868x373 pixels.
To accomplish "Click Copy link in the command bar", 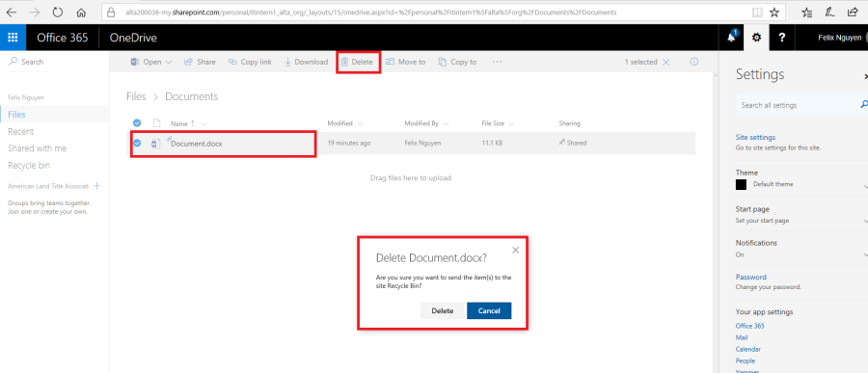I will (250, 62).
